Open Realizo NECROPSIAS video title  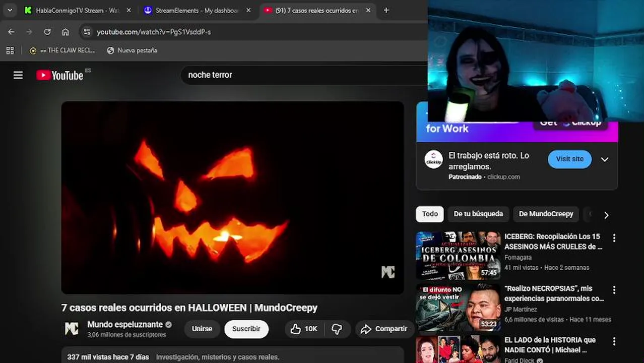(x=554, y=293)
